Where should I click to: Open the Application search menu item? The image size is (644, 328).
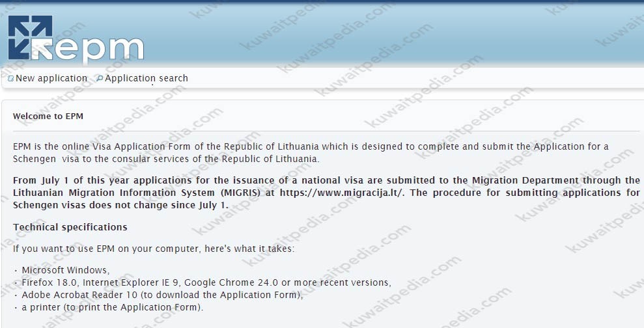[147, 78]
